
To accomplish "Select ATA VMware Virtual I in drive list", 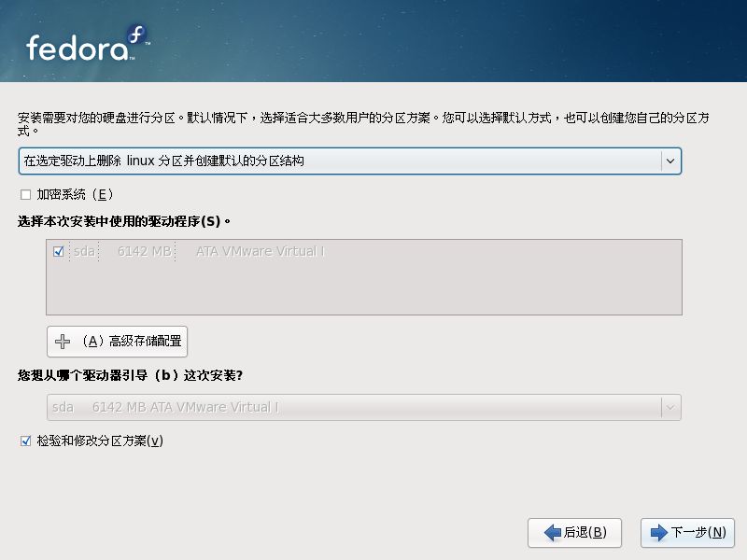I will point(261,251).
